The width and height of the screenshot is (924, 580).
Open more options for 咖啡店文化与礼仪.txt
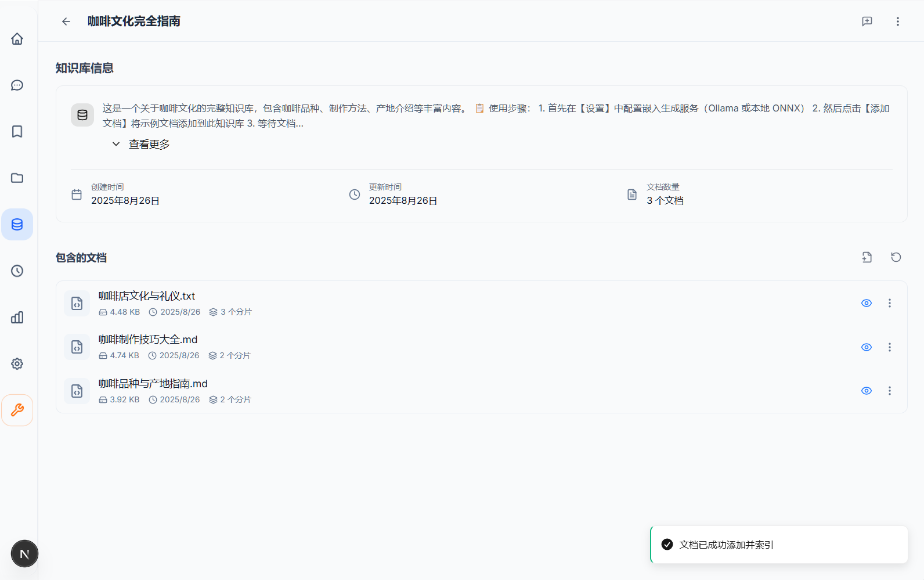[889, 303]
